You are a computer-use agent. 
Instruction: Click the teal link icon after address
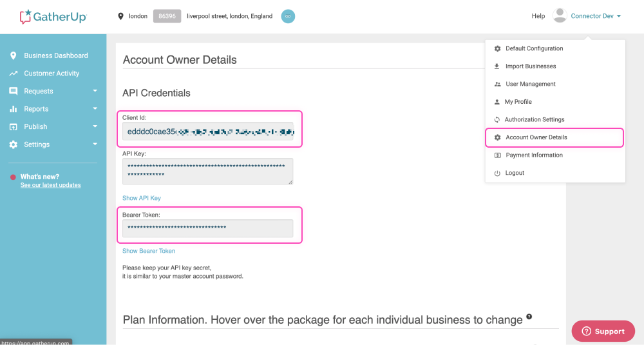click(288, 16)
